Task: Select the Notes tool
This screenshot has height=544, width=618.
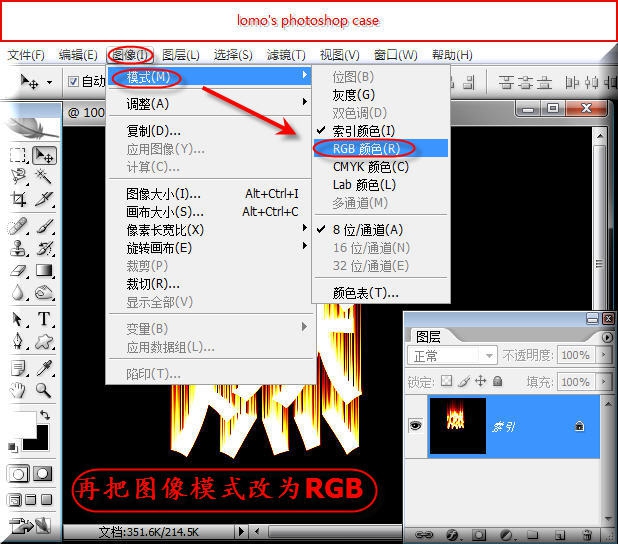Action: 18,368
